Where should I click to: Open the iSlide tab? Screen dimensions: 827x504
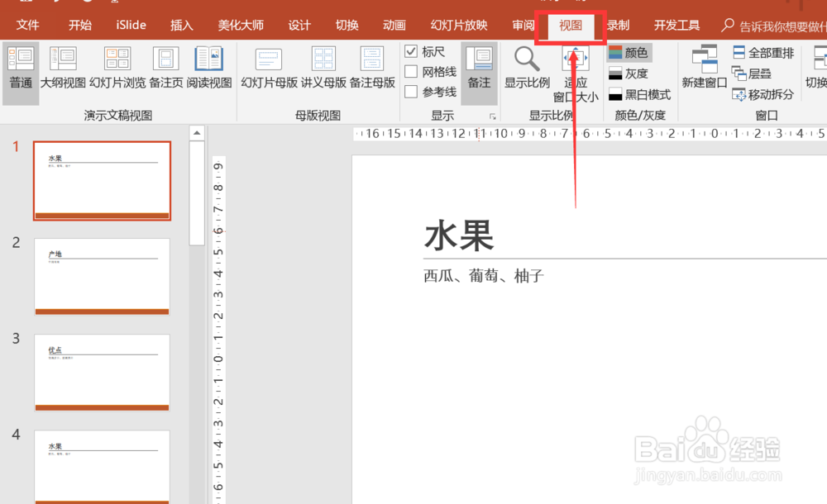(131, 25)
